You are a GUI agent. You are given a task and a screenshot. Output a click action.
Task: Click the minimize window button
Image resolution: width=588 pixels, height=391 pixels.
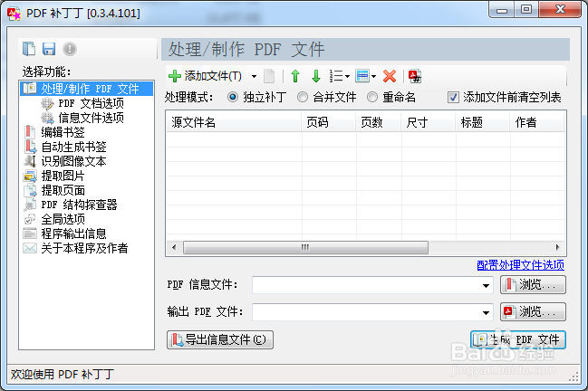pos(502,10)
